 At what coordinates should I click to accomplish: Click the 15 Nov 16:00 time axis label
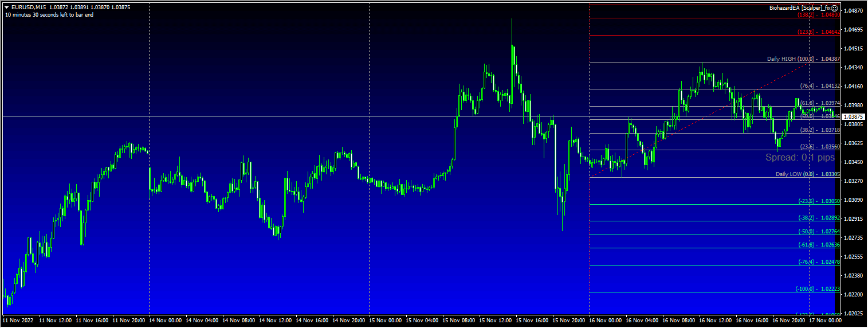tap(533, 321)
